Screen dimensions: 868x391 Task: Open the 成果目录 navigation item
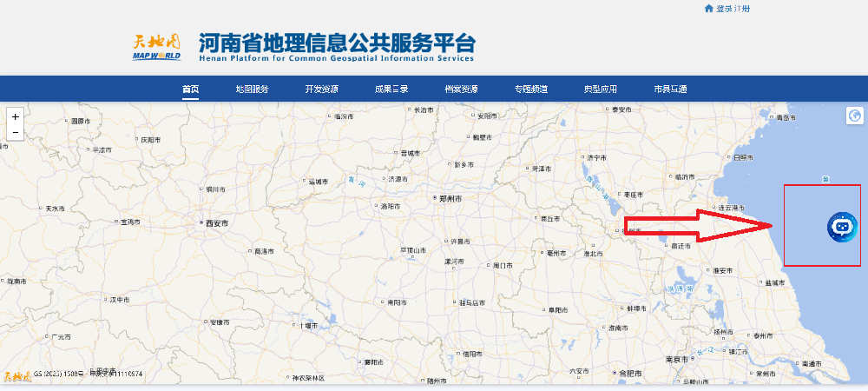point(391,89)
